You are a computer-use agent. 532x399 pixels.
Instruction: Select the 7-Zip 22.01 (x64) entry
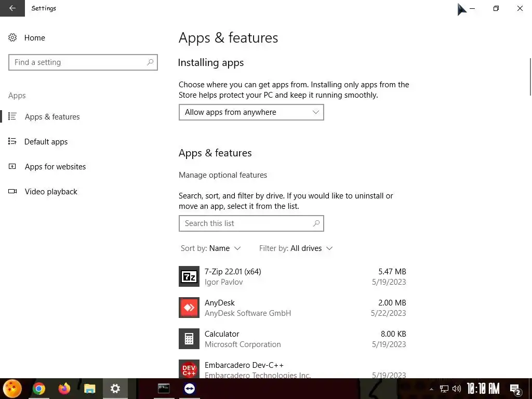pos(292,276)
